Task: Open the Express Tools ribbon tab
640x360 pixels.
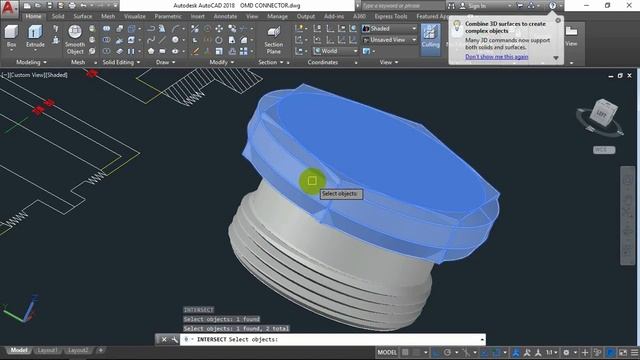Action: click(391, 16)
